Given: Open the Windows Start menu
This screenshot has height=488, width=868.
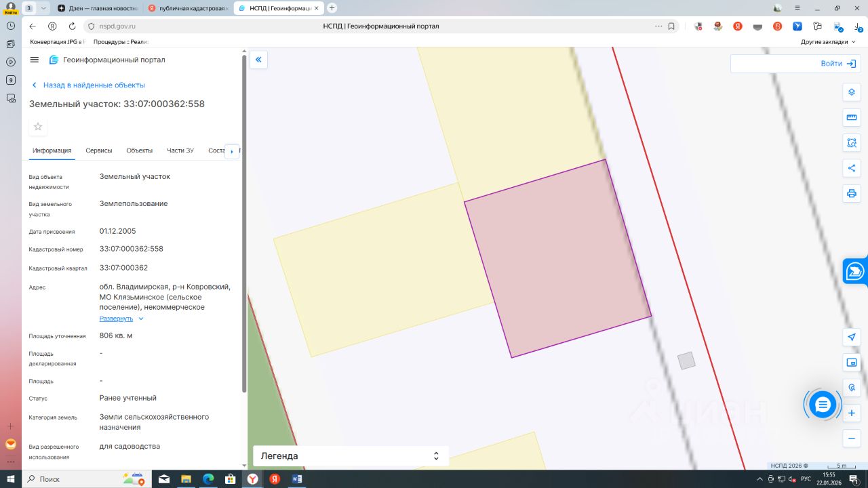Looking at the screenshot, I should (11, 479).
